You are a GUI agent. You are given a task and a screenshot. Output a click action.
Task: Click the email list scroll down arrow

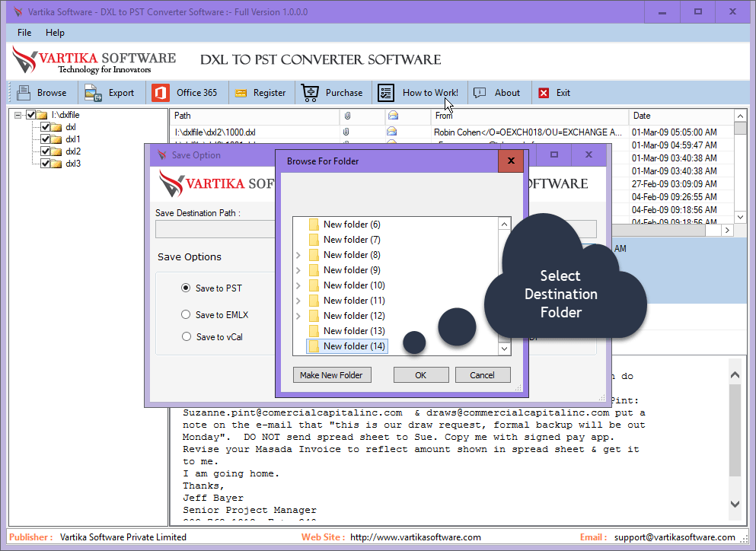(x=740, y=217)
